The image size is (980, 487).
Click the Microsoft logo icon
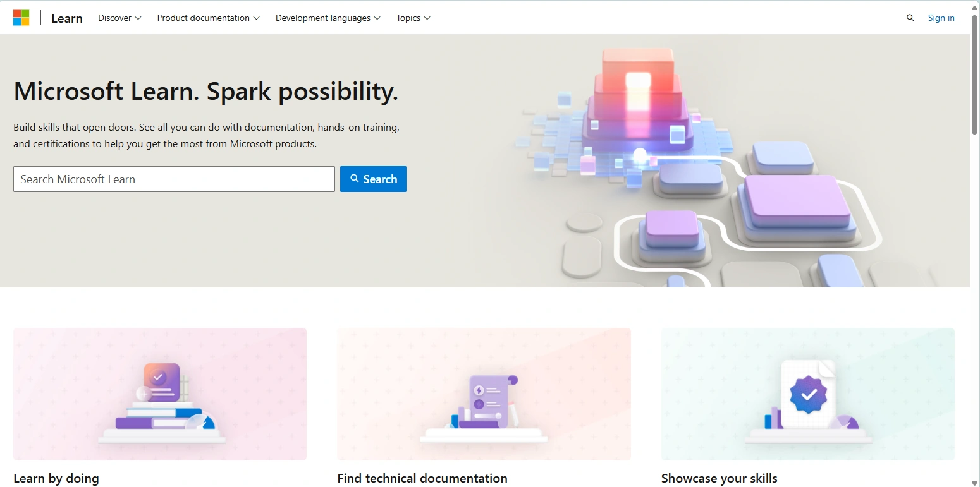click(21, 18)
